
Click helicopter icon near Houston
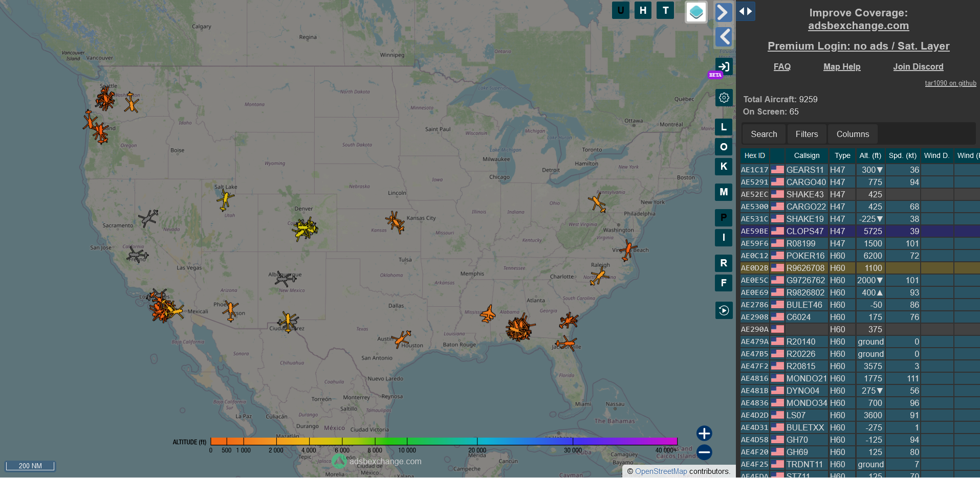point(401,339)
